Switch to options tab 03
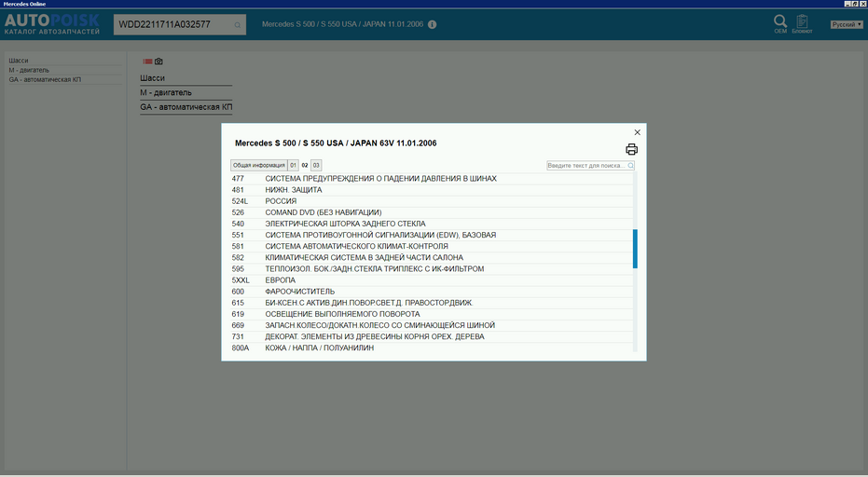868x477 pixels. [x=316, y=165]
